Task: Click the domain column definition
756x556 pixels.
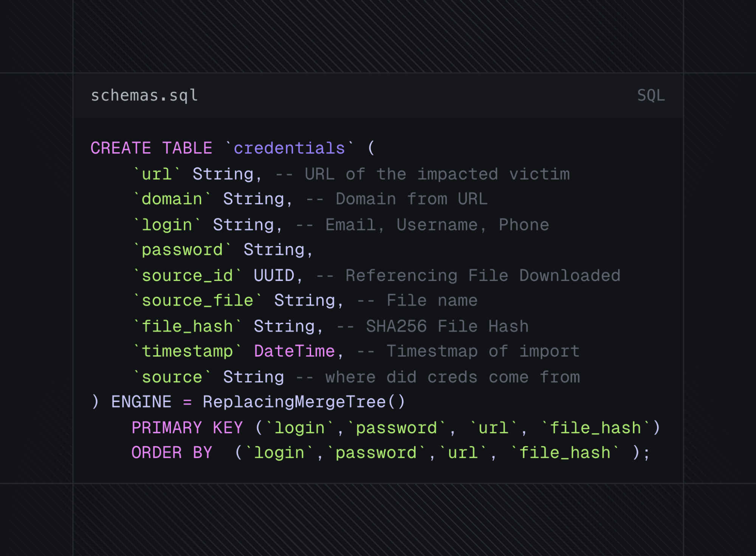Action: 172,199
